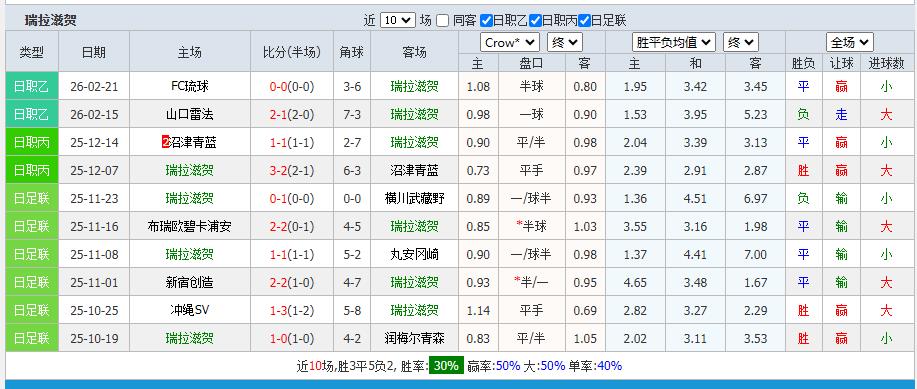Image resolution: width=917 pixels, height=389 pixels.
Task: Click the 山口雷法 team name
Action: 189,115
